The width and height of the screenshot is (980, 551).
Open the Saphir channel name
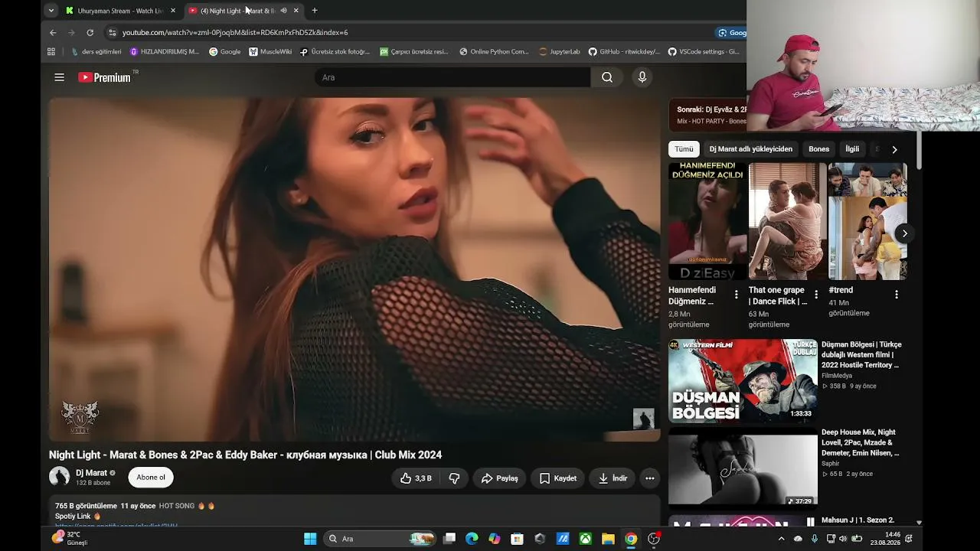coord(831,464)
